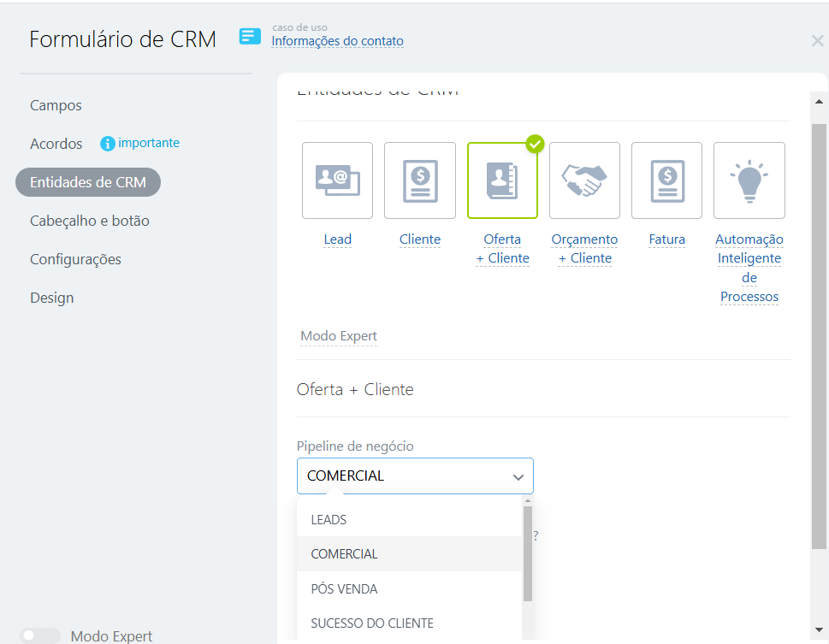The image size is (829, 644).
Task: Select PÓS VENDA pipeline option
Action: tap(344, 588)
